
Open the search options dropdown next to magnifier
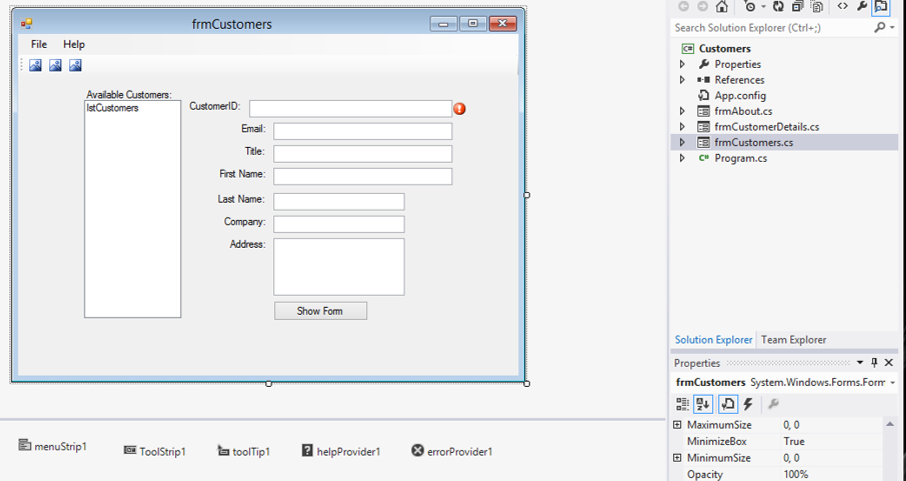pyautogui.click(x=893, y=28)
